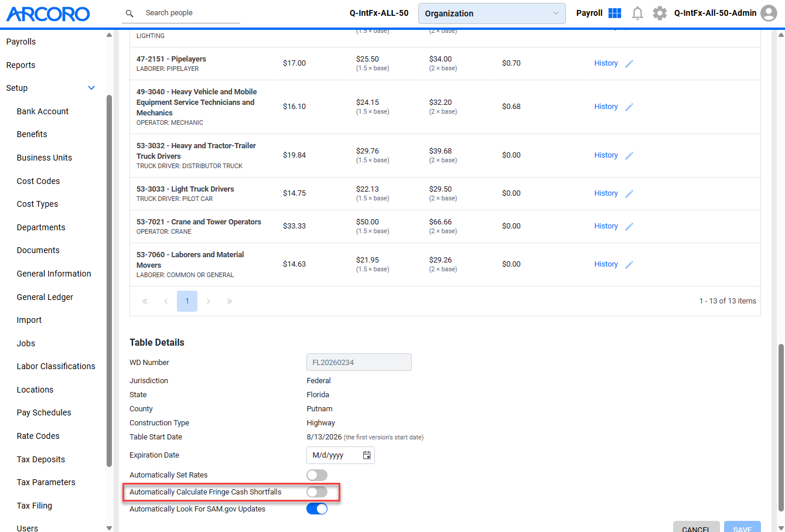Edit the Heavy Vehicle Mechanics row pencil
Viewport: 785px width, 532px height.
coord(629,107)
